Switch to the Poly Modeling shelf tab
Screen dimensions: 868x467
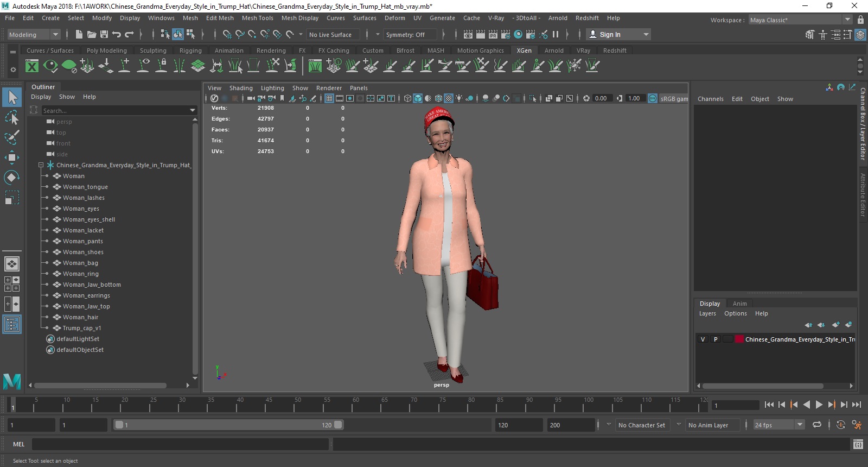(x=107, y=51)
